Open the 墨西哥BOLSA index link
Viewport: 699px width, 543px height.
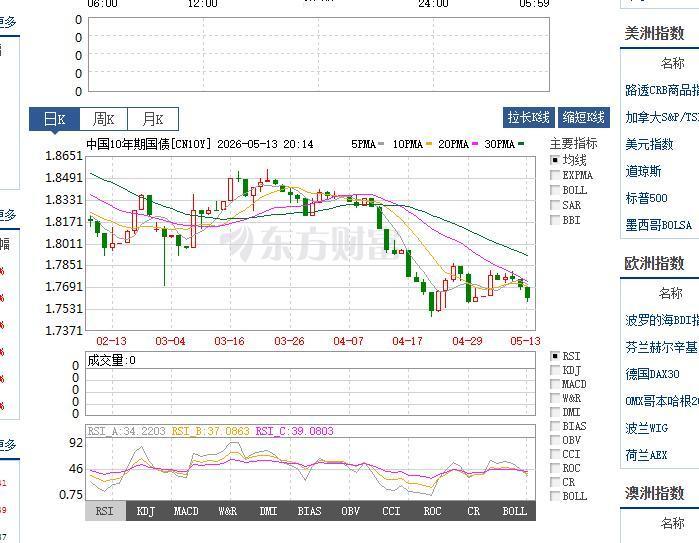pos(658,225)
